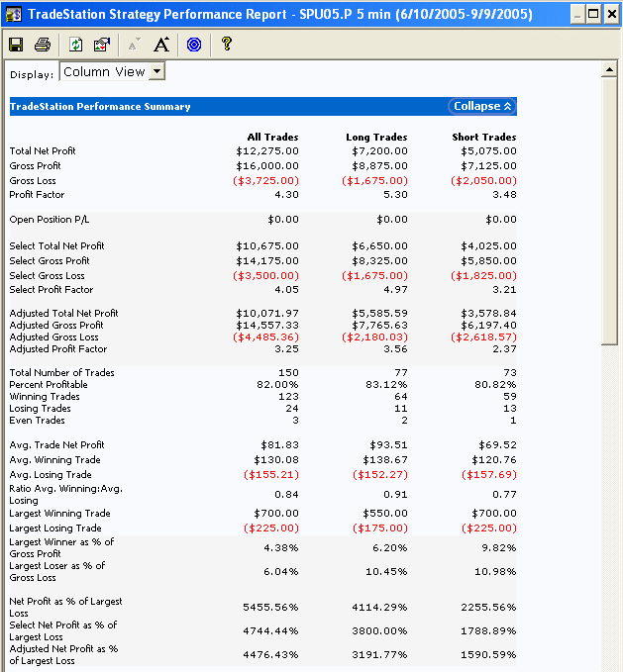
Task: Click Ratio Avg. Winning:Avg. Losing label
Action: click(66, 495)
